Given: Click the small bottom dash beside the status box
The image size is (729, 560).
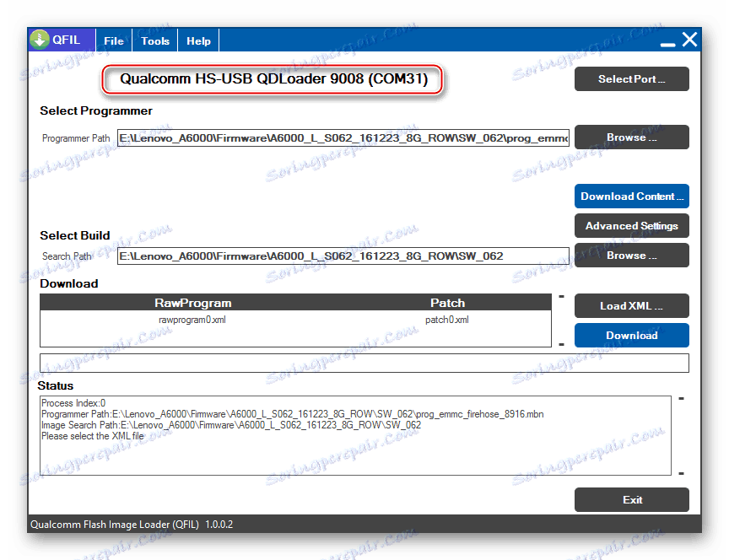Looking at the screenshot, I should tap(681, 474).
